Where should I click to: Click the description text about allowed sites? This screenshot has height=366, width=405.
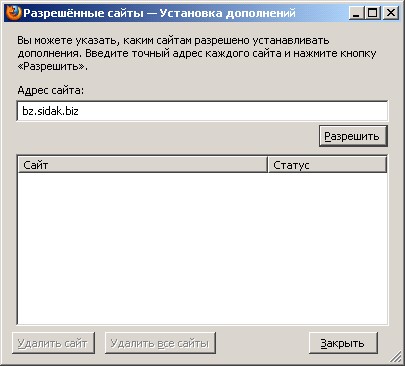(x=197, y=53)
